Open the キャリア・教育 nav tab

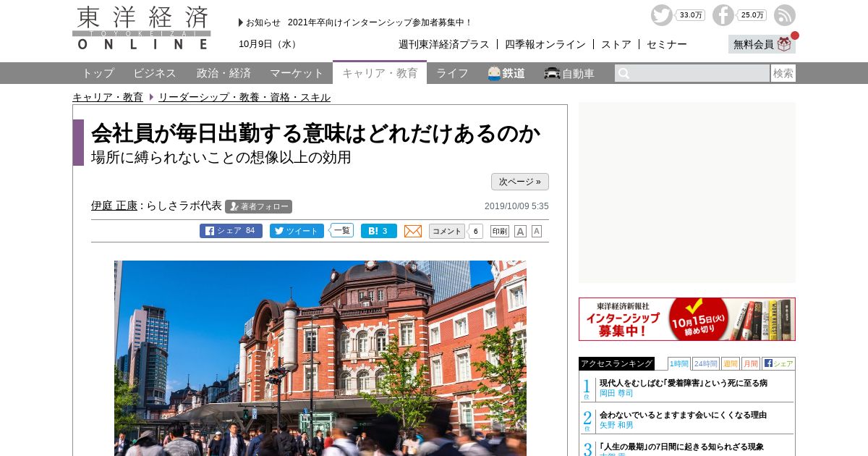point(380,73)
